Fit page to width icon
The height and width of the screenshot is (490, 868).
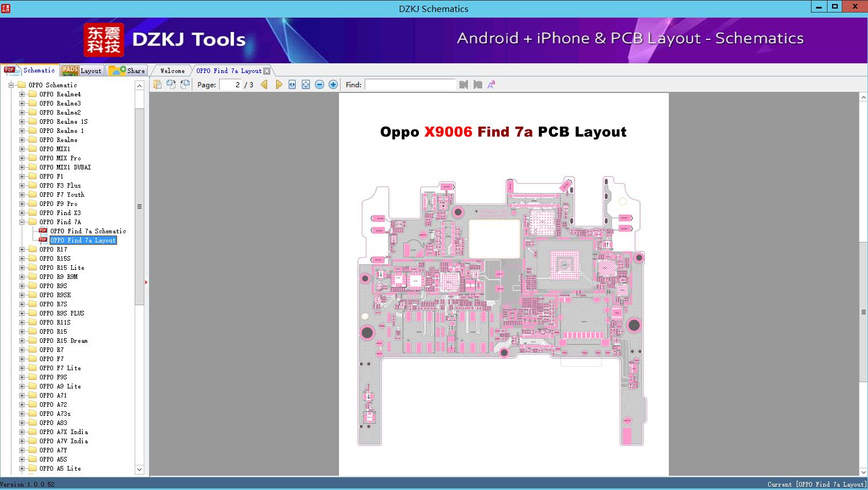(x=292, y=84)
